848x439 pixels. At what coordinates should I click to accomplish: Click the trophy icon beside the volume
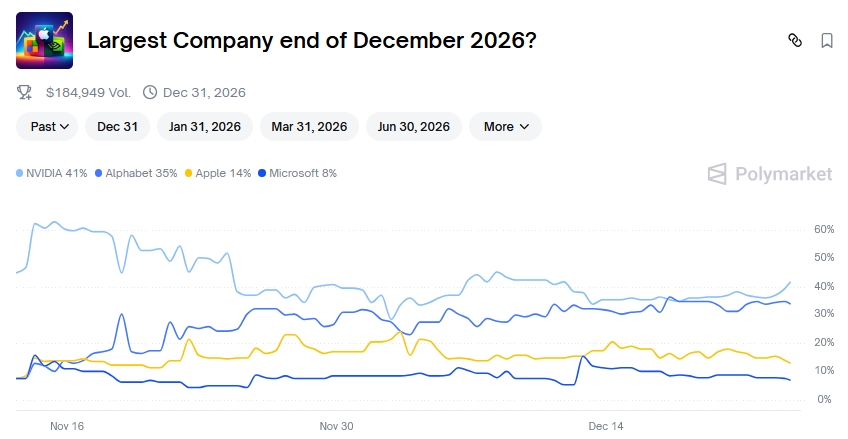click(25, 93)
